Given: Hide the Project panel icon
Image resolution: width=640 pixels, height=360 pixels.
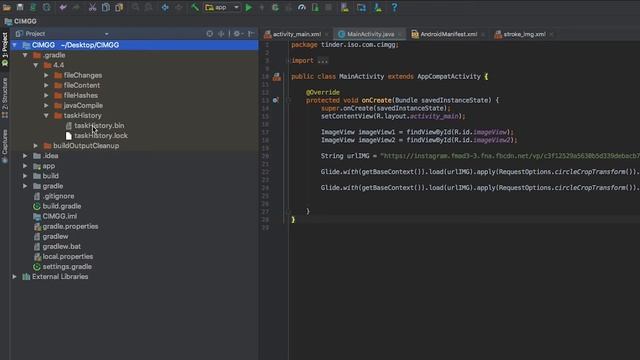Looking at the screenshot, I should tap(251, 33).
